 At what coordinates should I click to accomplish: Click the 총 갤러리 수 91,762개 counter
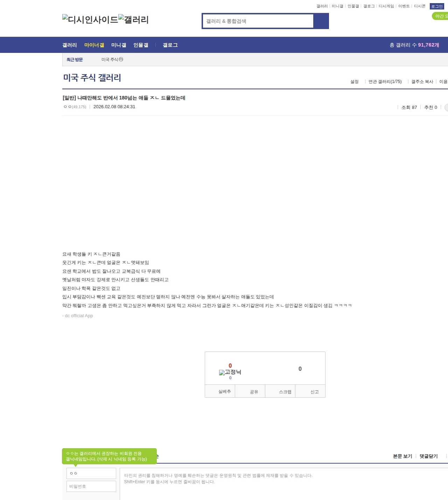414,45
